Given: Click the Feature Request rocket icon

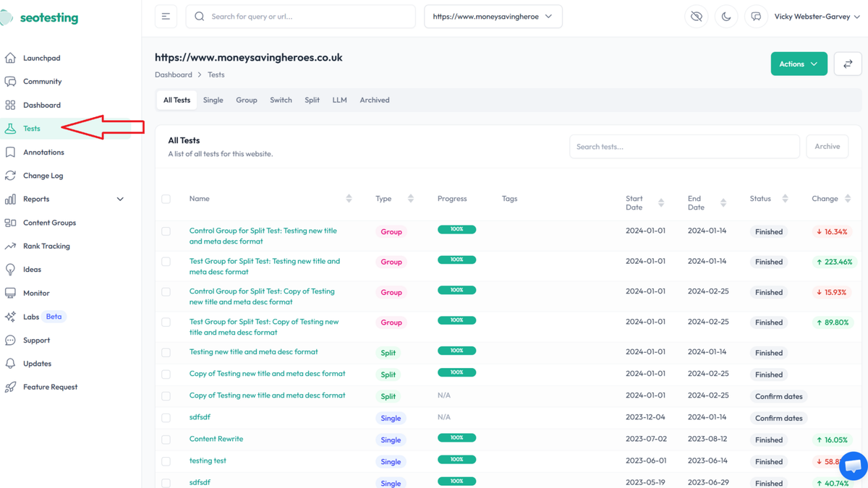Looking at the screenshot, I should [x=10, y=387].
